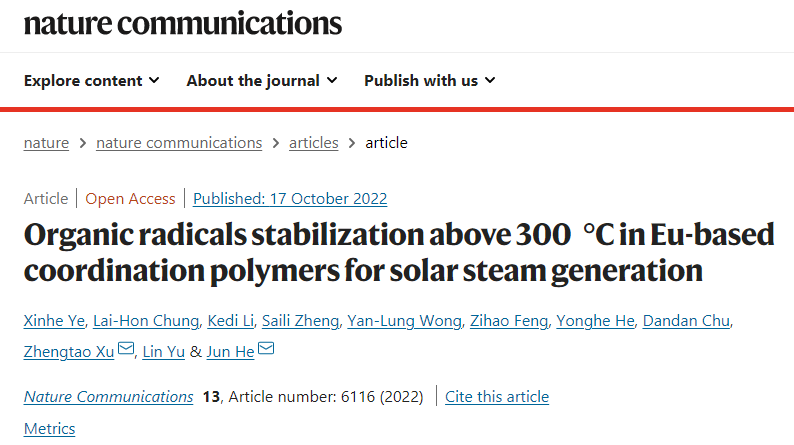
Task: Click envelope icon next to Jun He
Action: click(x=265, y=349)
